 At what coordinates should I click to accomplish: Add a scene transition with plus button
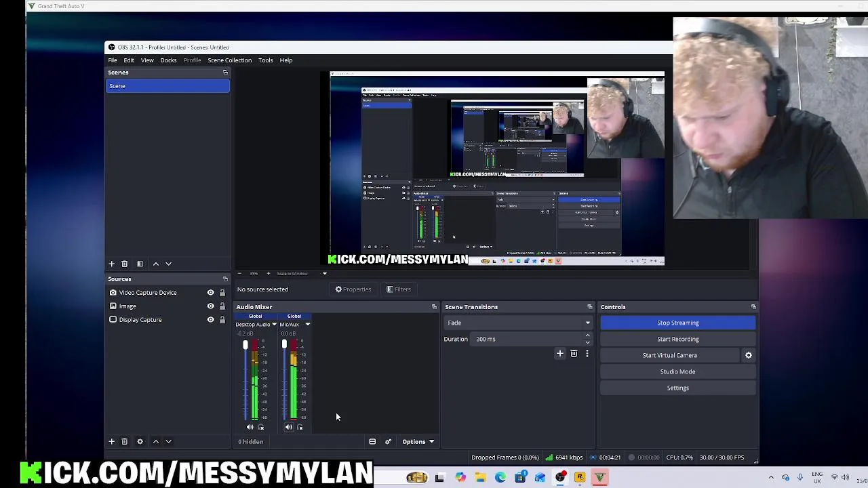point(559,353)
